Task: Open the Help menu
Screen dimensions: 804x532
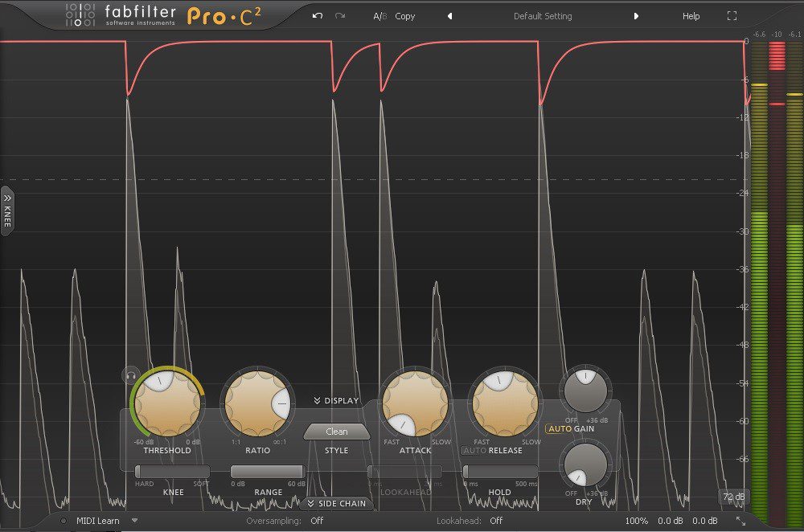Action: click(691, 16)
